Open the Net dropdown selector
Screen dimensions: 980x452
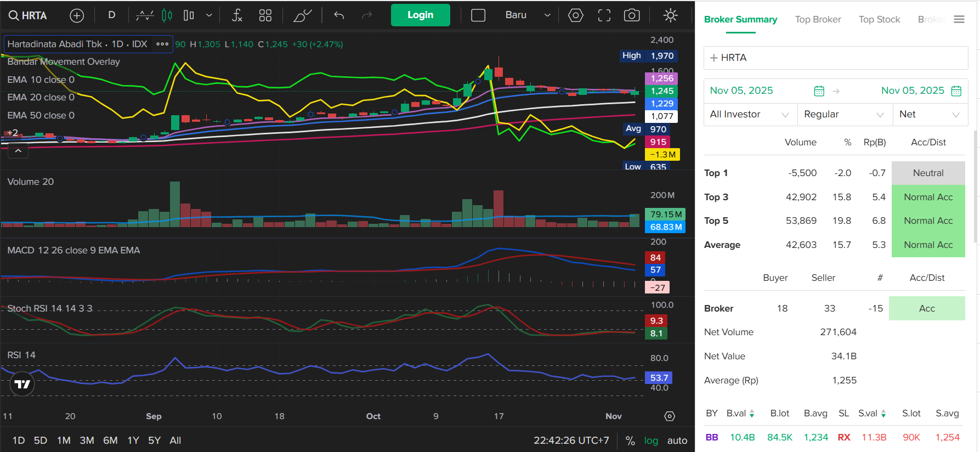coord(930,114)
